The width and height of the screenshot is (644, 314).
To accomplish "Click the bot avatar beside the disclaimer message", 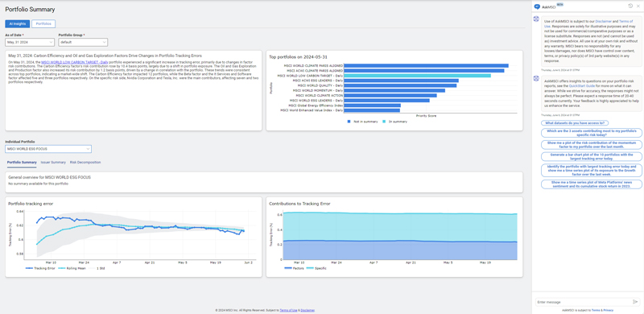I will [x=536, y=19].
